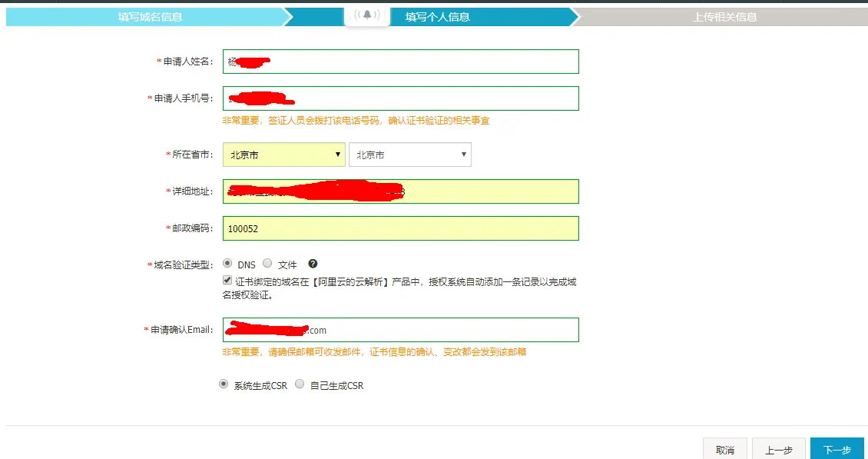
Task: Click the 申请人姓名 input field
Action: (x=399, y=61)
